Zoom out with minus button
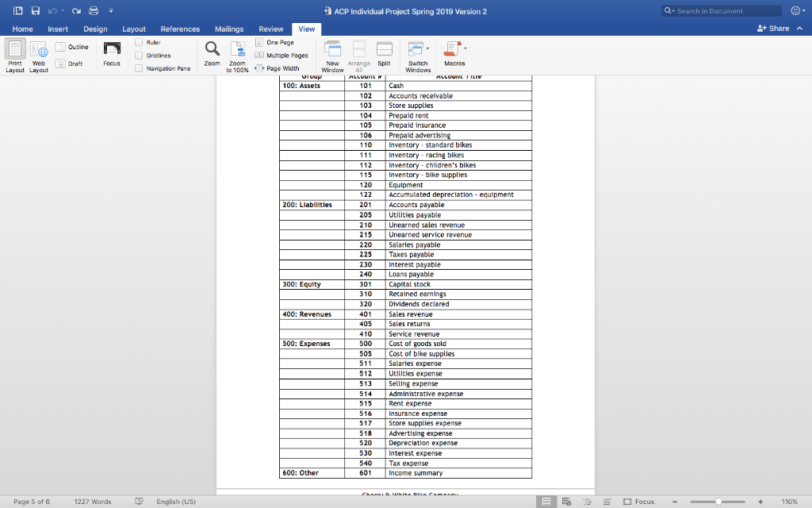 pyautogui.click(x=675, y=502)
